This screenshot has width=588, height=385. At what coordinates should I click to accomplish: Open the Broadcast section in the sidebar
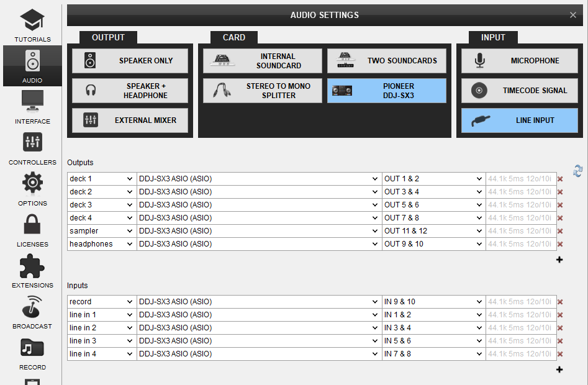(32, 312)
